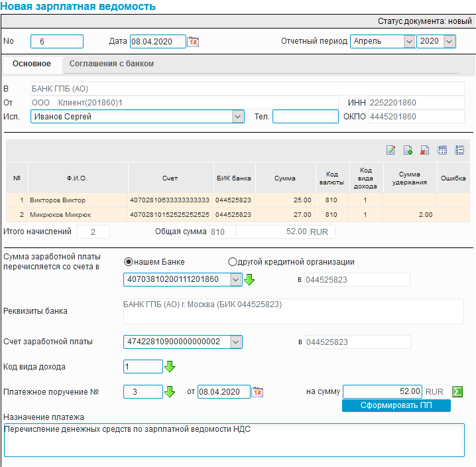The width and height of the screenshot is (476, 467).
Task: Click green arrow next to income type code
Action: (x=170, y=367)
